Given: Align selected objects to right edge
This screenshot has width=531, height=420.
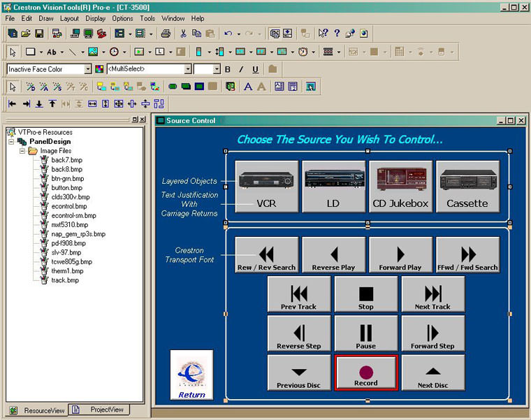Looking at the screenshot, I should point(26,103).
